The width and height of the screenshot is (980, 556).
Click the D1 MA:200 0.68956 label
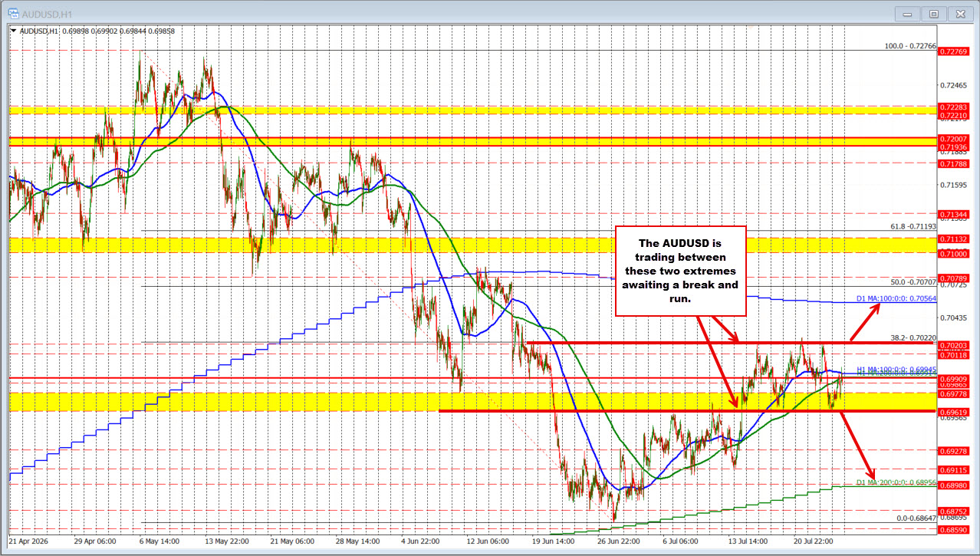point(896,482)
